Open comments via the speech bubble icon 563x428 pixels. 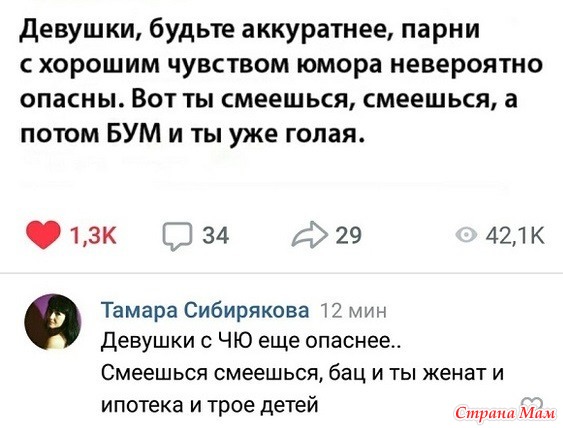(x=176, y=236)
